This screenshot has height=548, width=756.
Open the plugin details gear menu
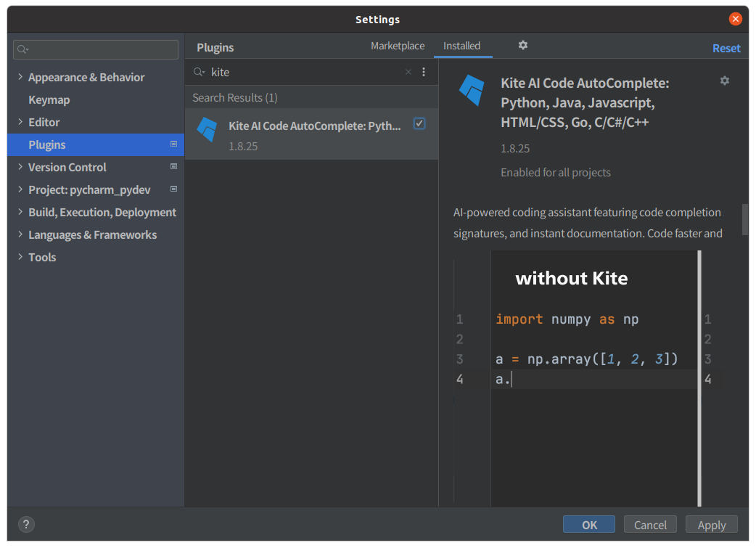(x=724, y=81)
